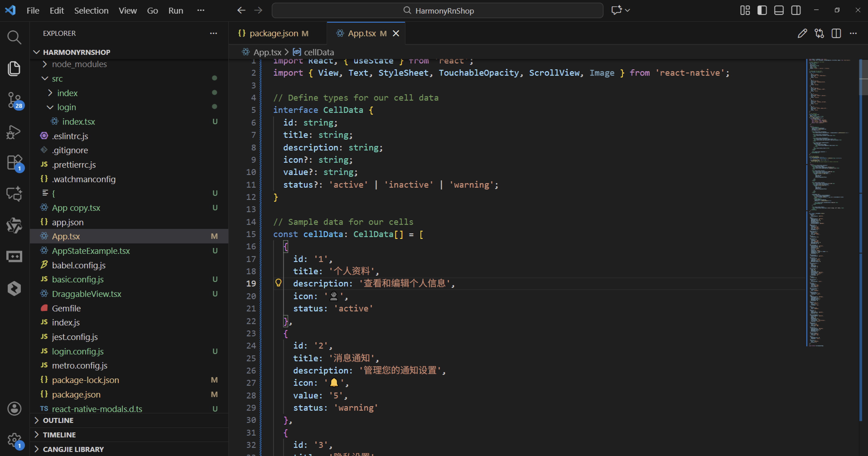Open the Extensions view
Image resolution: width=868 pixels, height=456 pixels.
[x=14, y=163]
